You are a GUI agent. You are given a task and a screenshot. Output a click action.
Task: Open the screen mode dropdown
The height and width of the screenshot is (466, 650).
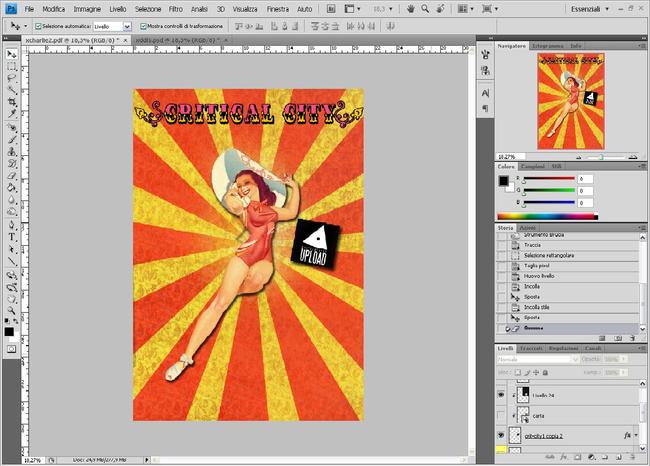click(490, 9)
